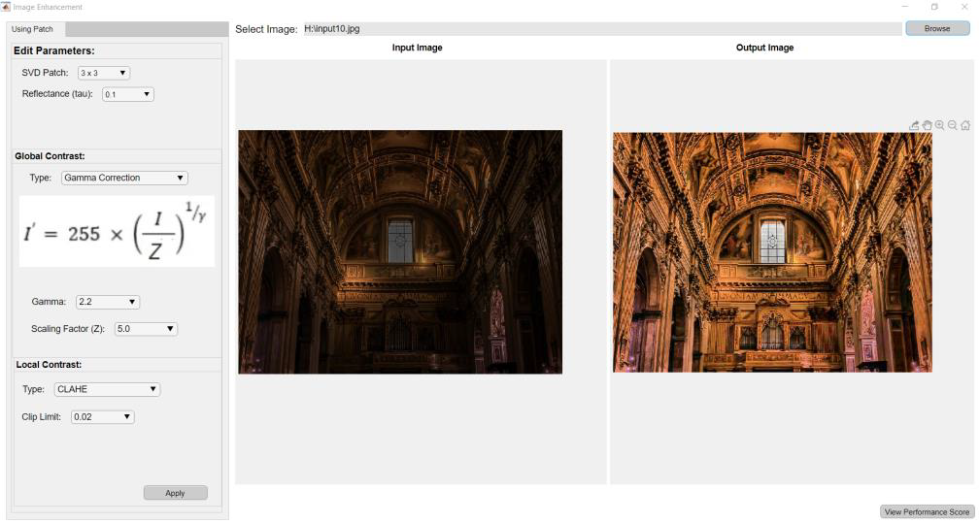This screenshot has height=524, width=980.
Task: Click the Clip Limit label
Action: click(41, 416)
